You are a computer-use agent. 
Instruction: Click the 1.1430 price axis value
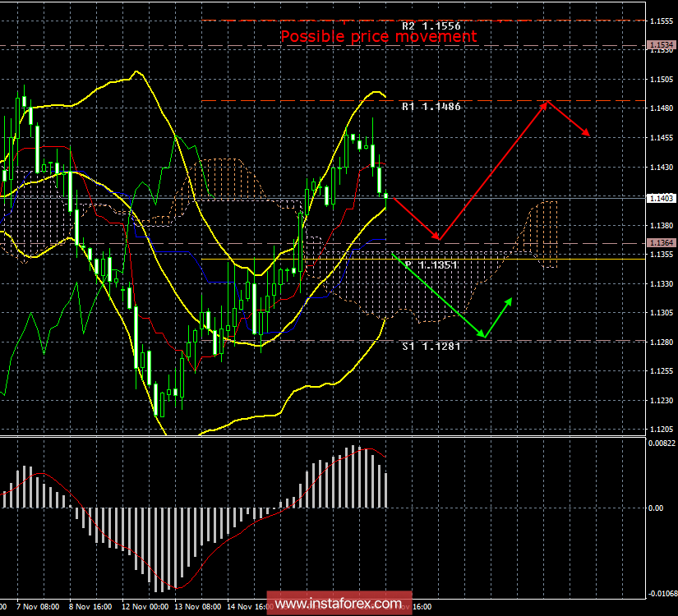[x=662, y=168]
